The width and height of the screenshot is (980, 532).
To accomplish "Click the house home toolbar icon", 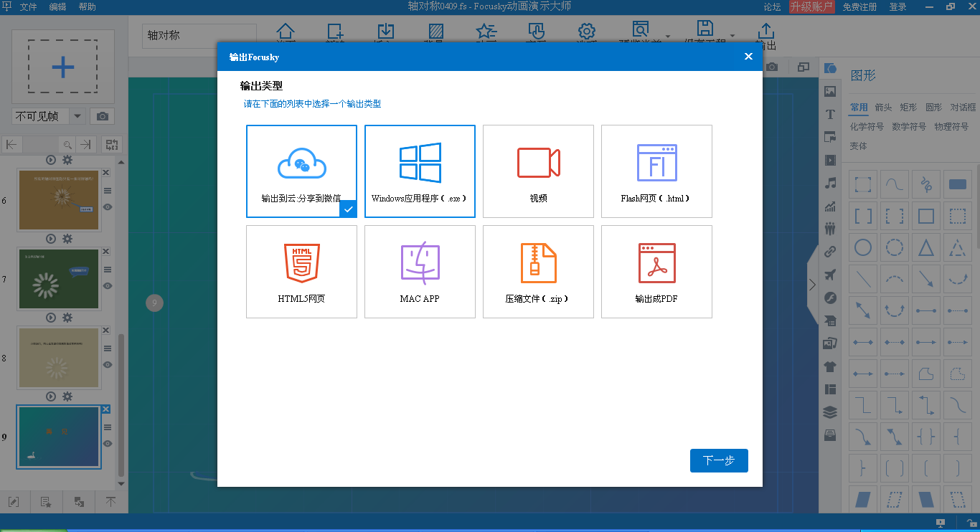I will pyautogui.click(x=286, y=32).
